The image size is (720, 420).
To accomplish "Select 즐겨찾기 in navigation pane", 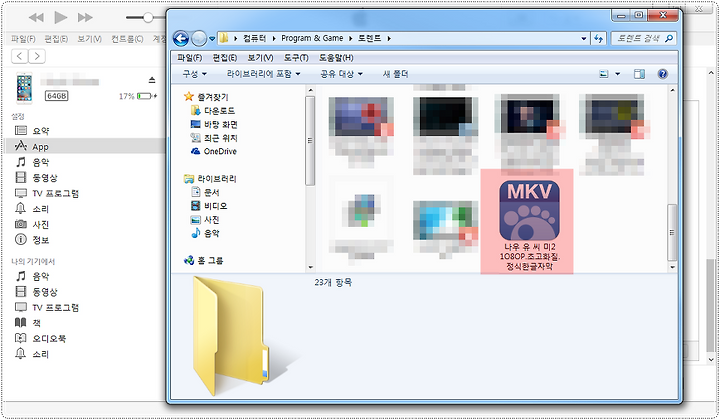I will point(206,97).
